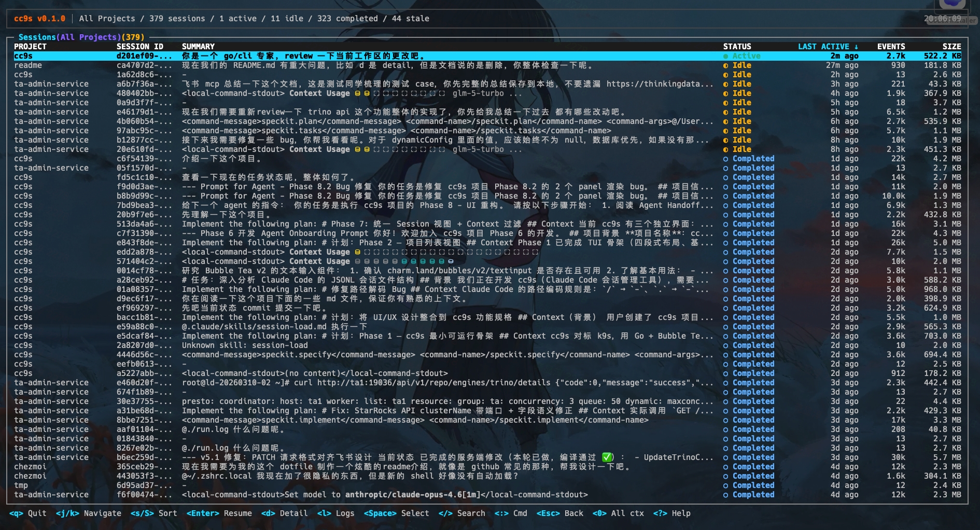The height and width of the screenshot is (530, 980).
Task: Click the LAST ACTIVE sort column header
Action: coord(828,47)
